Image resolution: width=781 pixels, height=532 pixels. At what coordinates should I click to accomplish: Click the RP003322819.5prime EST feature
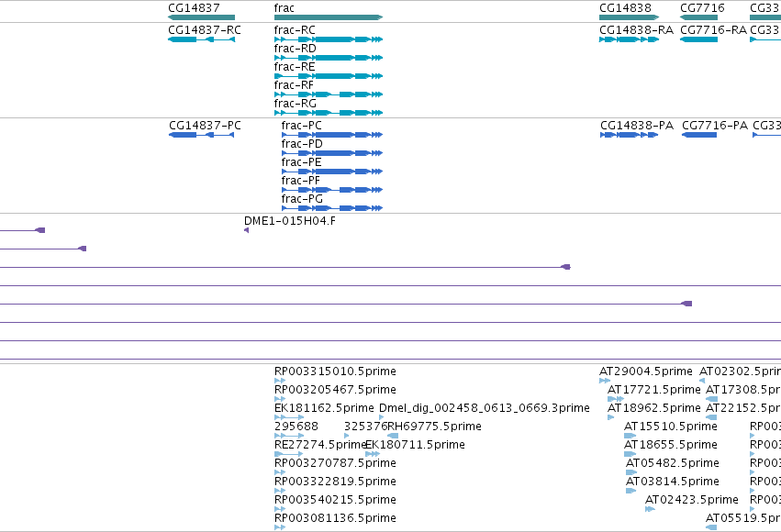[280, 492]
